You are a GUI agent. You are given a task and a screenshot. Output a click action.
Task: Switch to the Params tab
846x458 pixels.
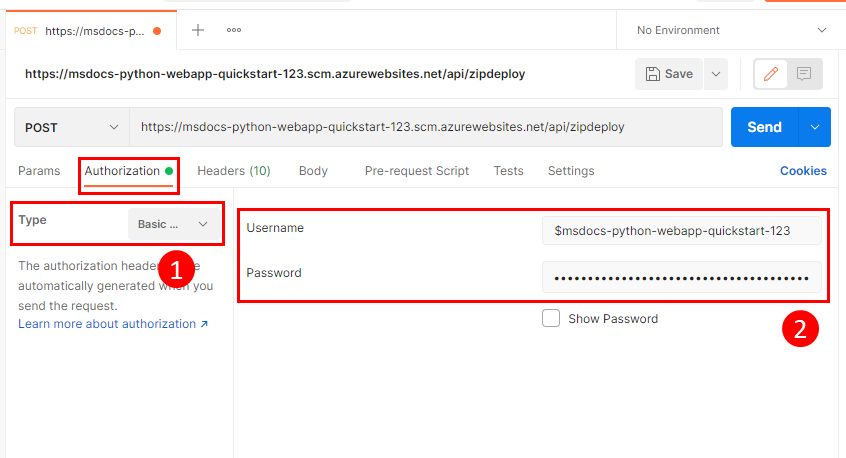point(39,171)
